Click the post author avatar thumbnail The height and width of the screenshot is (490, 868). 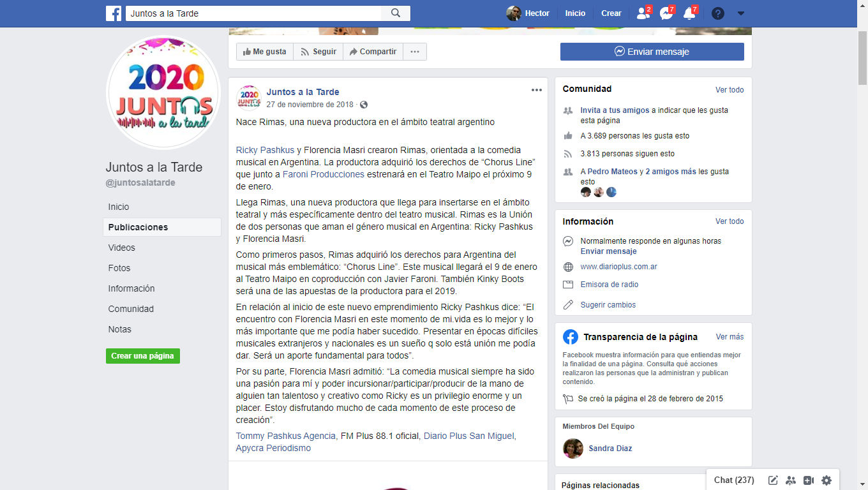pyautogui.click(x=248, y=97)
